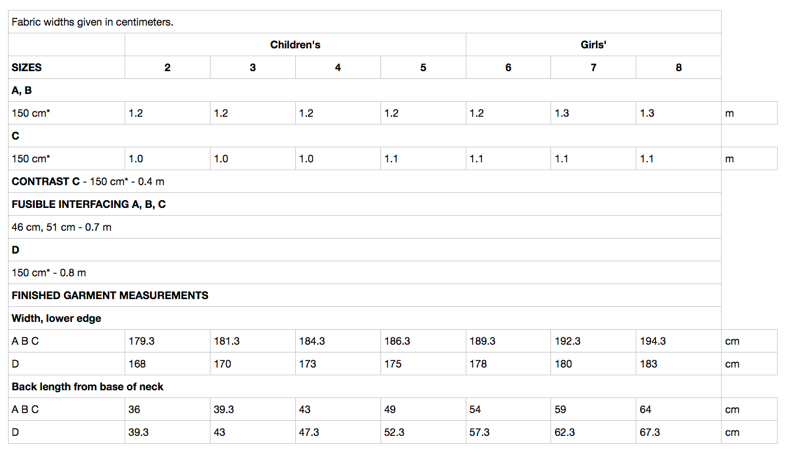This screenshot has width=787, height=453.
Task: Click the Children's column group header
Action: [x=295, y=45]
